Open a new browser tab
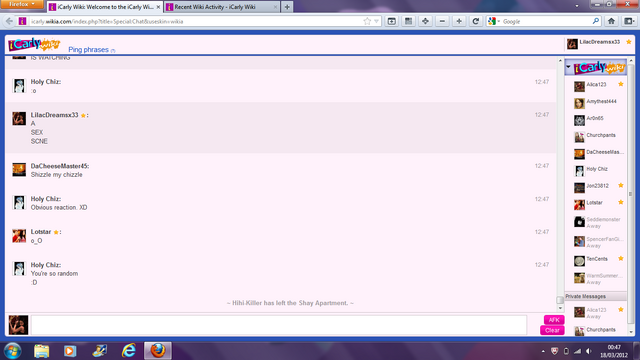This screenshot has width=640, height=360. click(287, 7)
